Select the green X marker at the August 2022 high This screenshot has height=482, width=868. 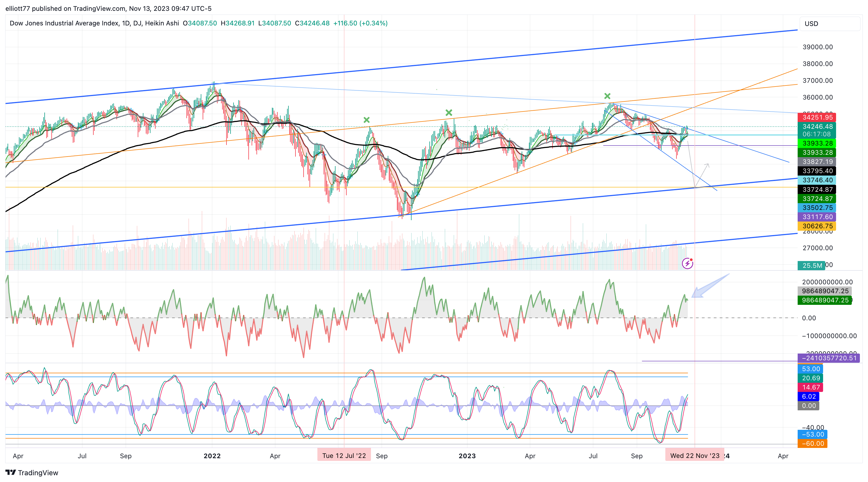point(367,120)
